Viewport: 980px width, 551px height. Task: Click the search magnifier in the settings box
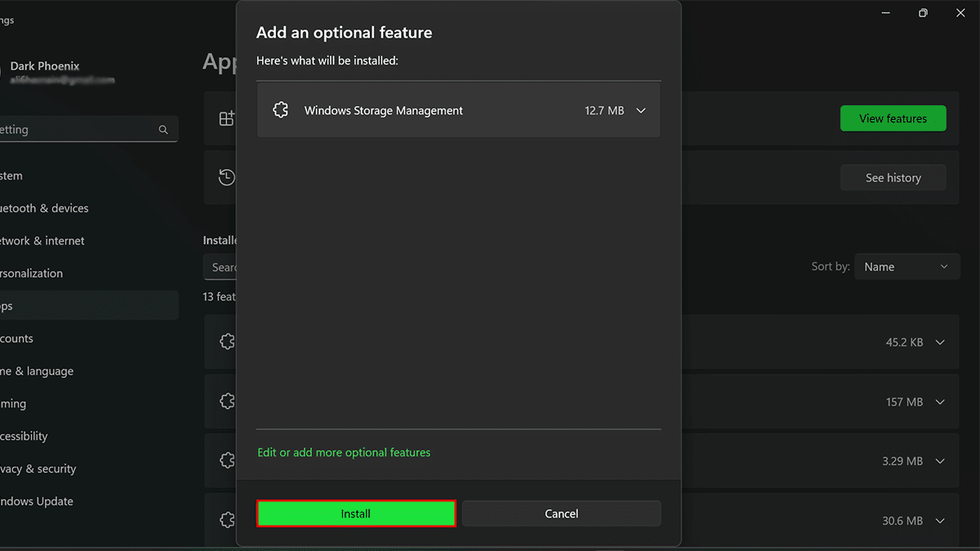(163, 130)
